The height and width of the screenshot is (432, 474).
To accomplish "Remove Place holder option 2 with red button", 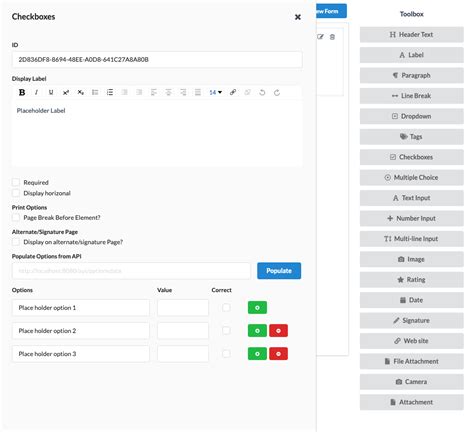I will [x=278, y=331].
